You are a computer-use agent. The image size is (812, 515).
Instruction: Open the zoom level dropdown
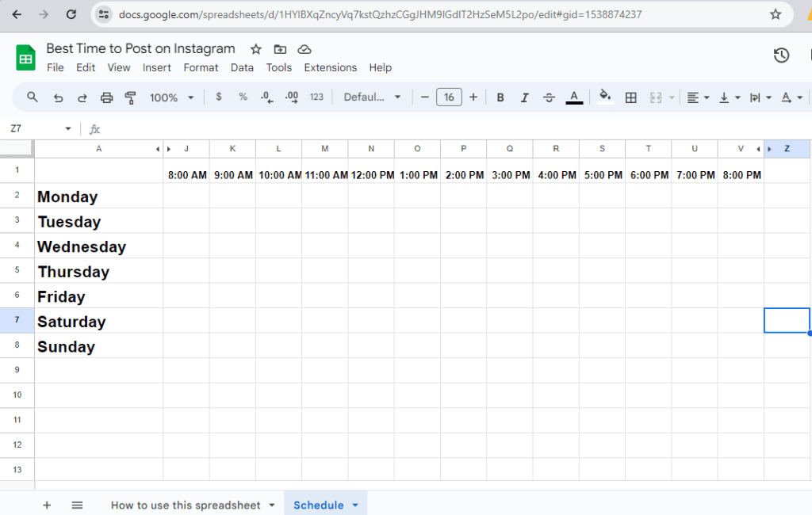coord(171,97)
